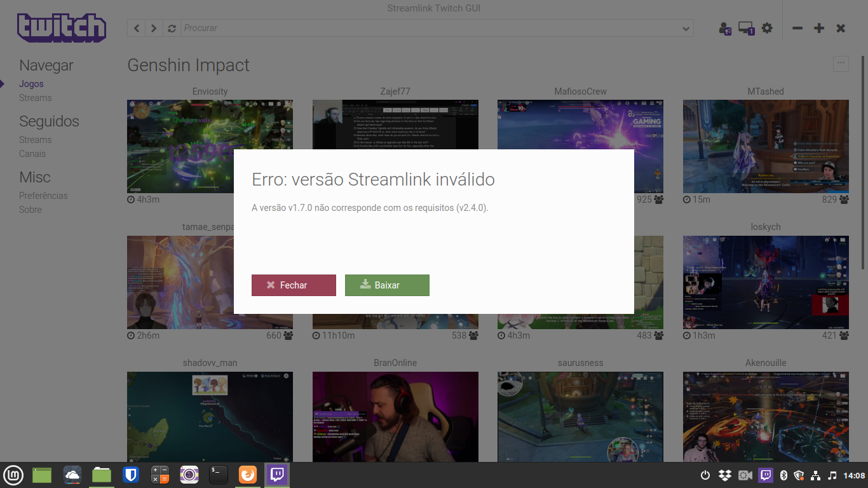Open the camera app in taskbar

coord(189,475)
